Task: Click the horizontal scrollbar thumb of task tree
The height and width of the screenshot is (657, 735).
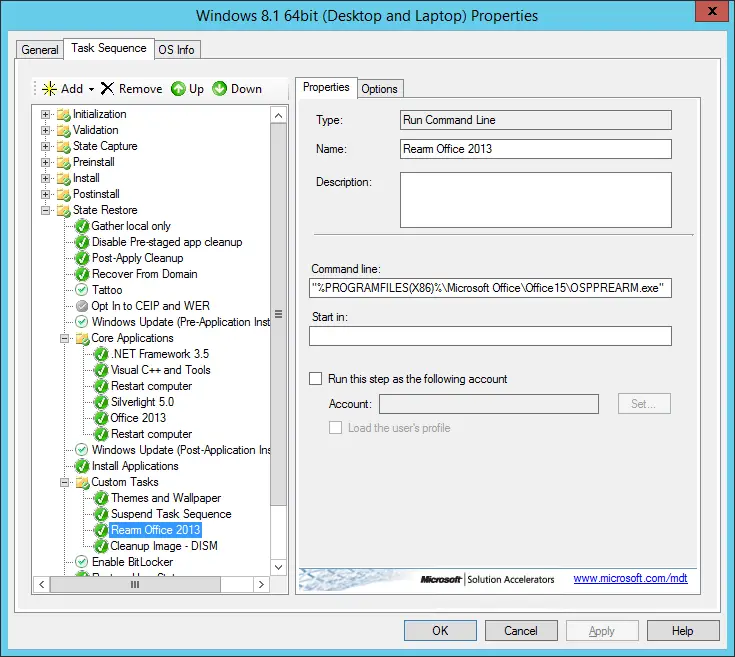Action: (135, 584)
